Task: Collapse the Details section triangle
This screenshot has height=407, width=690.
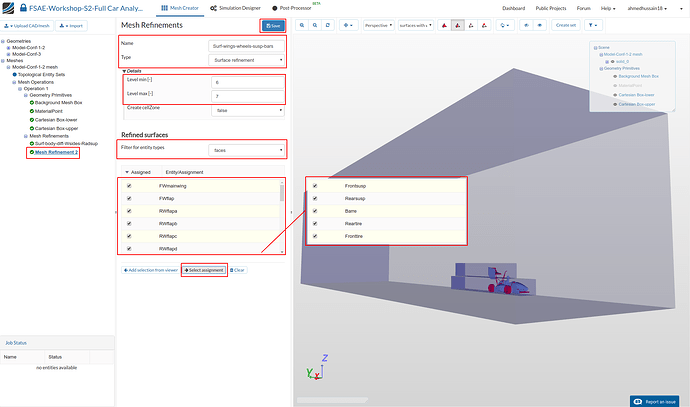Action: (125, 71)
